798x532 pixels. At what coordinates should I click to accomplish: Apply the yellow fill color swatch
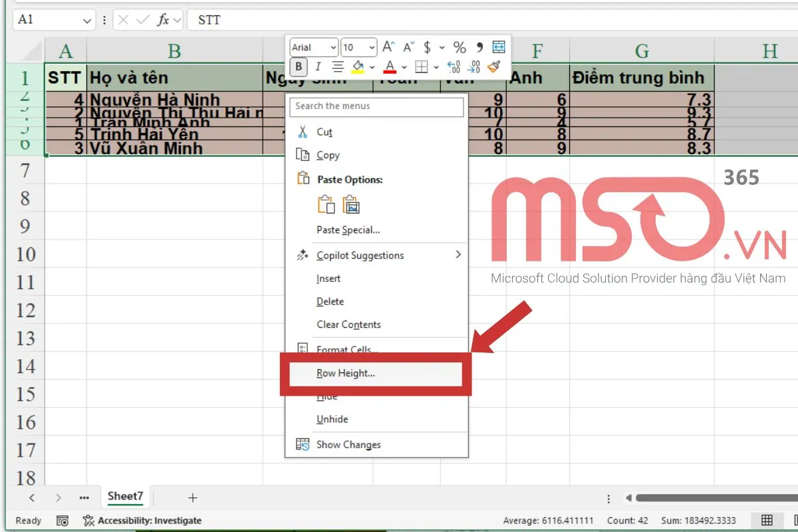358,66
